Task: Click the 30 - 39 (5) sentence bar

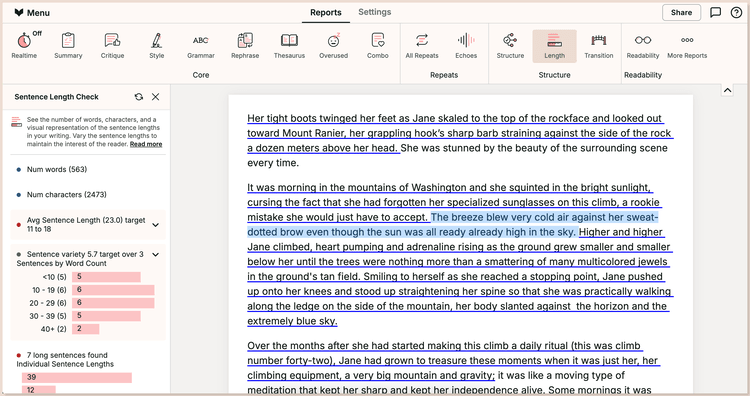Action: (x=106, y=316)
